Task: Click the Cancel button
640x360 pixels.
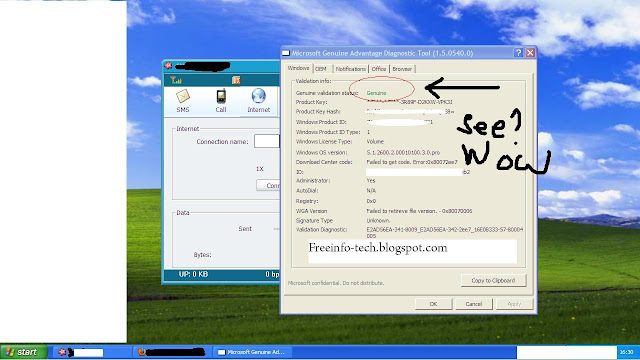Action: [x=473, y=304]
